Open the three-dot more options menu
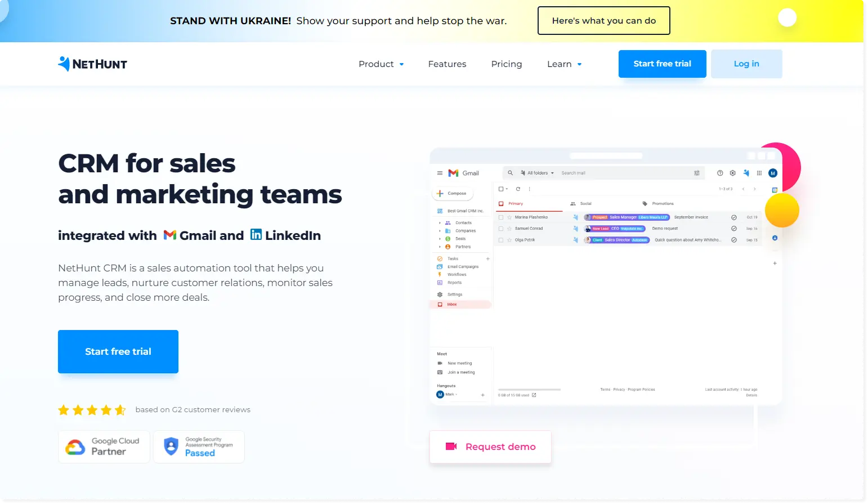Viewport: 868px width, 504px height. (x=529, y=189)
